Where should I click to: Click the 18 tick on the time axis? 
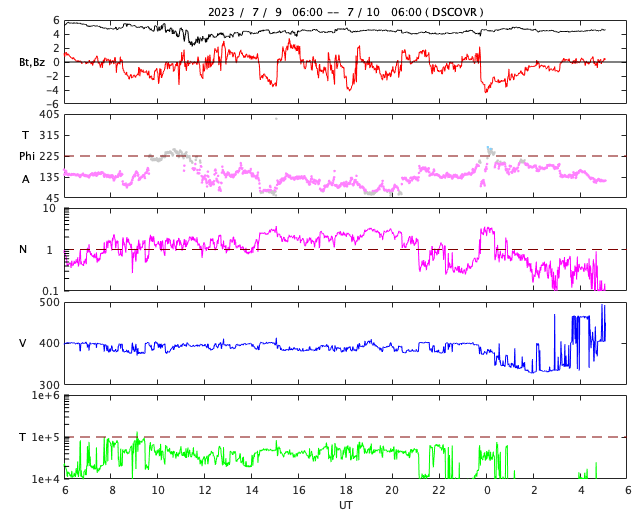(346, 491)
